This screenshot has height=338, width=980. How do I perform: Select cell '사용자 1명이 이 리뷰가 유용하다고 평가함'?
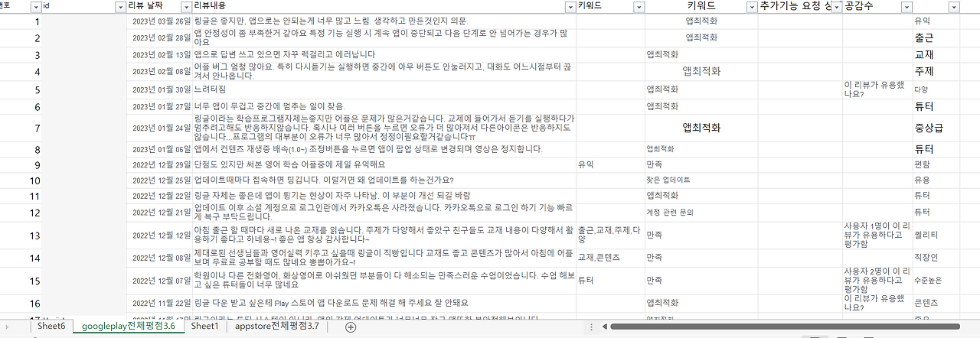(877, 234)
